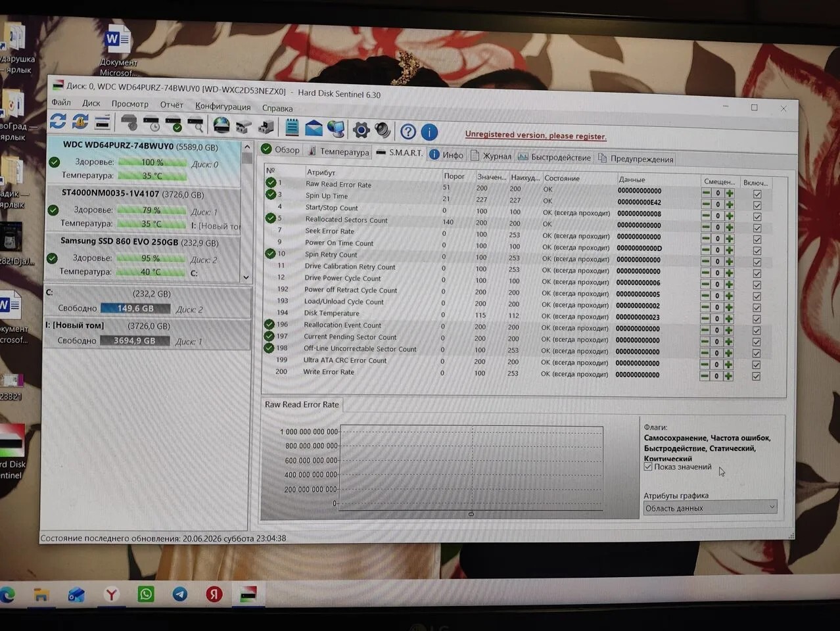Click the network globe computer toolbar icon
Viewport: 840px width, 631px height.
(336, 129)
